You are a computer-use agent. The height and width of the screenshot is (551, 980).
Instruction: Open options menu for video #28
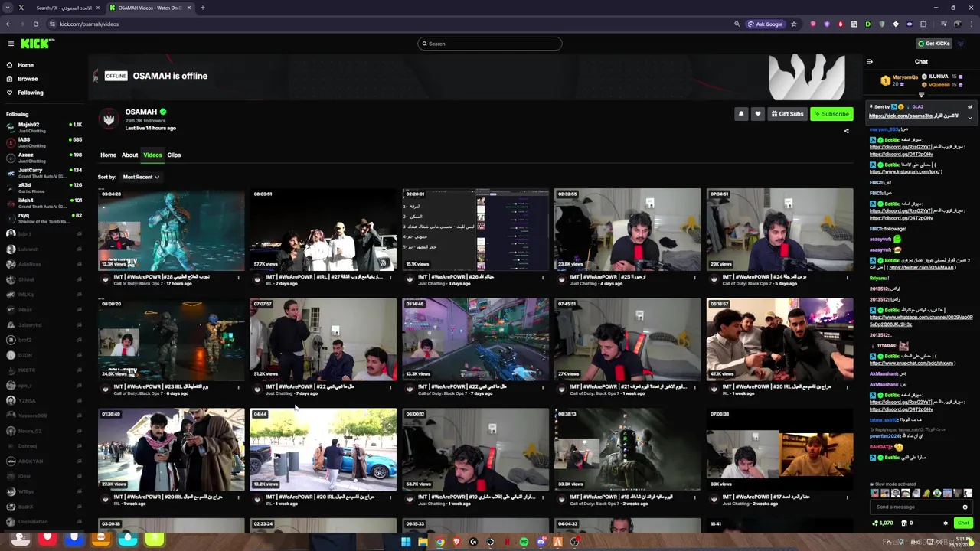coord(238,278)
